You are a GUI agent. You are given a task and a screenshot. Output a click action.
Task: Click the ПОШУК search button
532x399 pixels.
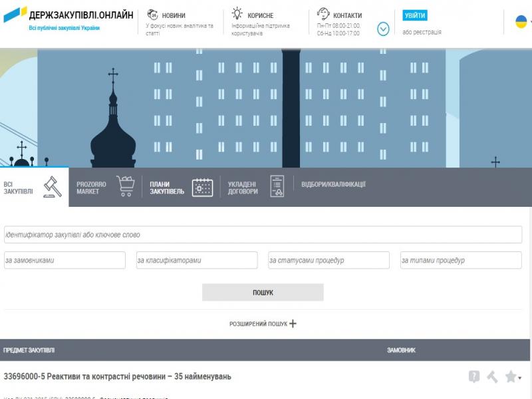[x=263, y=293]
